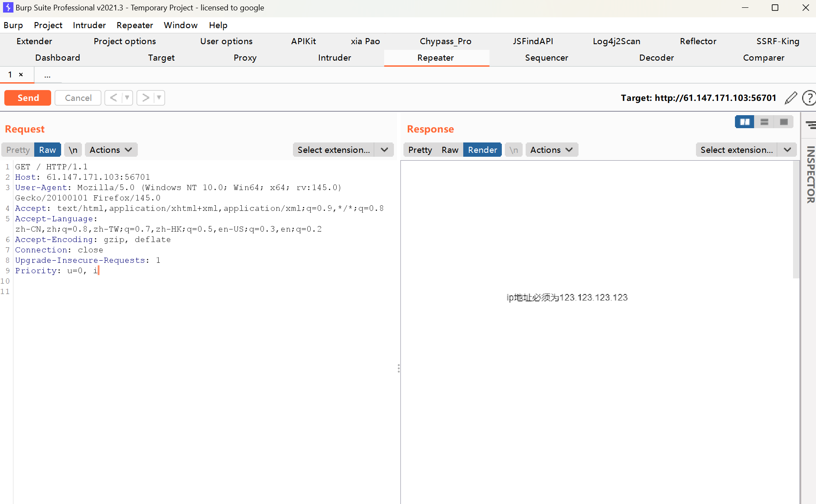Image resolution: width=816 pixels, height=504 pixels.
Task: Click the response pane vertical scrollbar
Action: coord(796,220)
